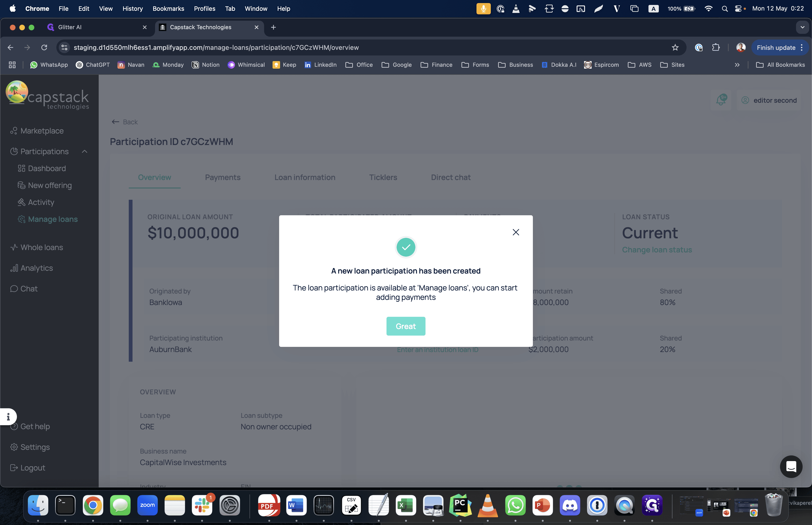Open a new browser tab
Image resolution: width=812 pixels, height=525 pixels.
[273, 27]
